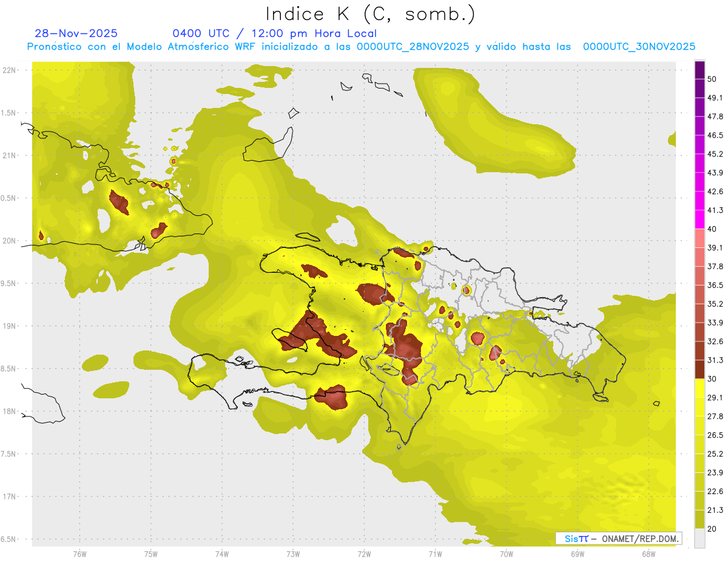728x562 pixels.
Task: Select the gray legend segment below 20
Action: (699, 538)
